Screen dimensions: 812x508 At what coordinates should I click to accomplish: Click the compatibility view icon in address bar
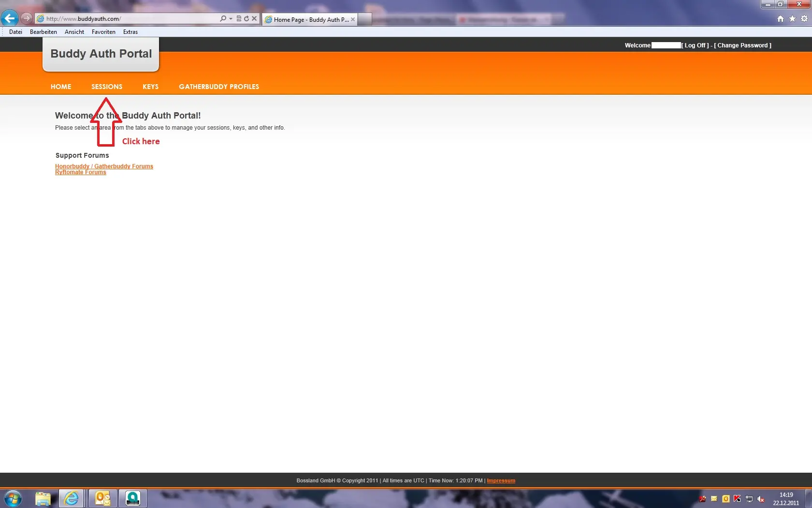[239, 19]
